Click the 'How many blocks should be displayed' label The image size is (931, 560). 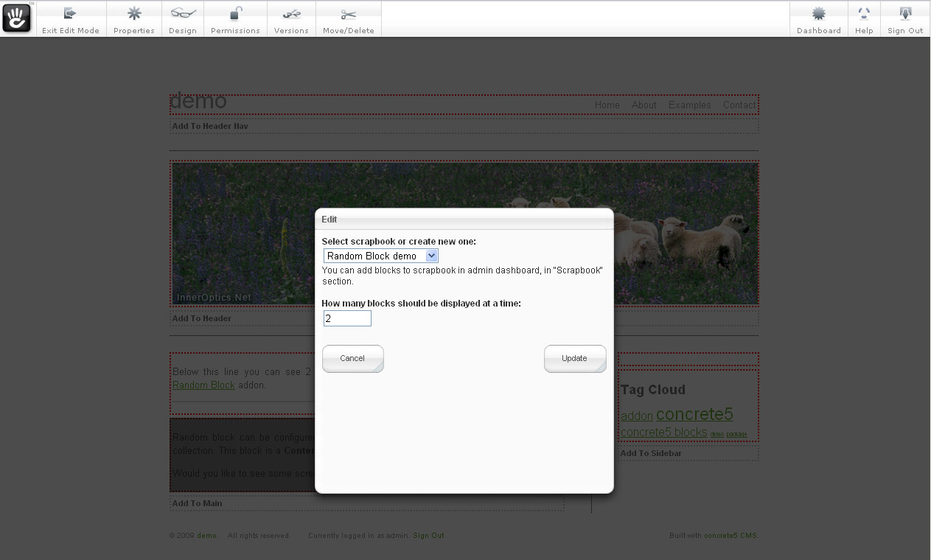pos(422,304)
